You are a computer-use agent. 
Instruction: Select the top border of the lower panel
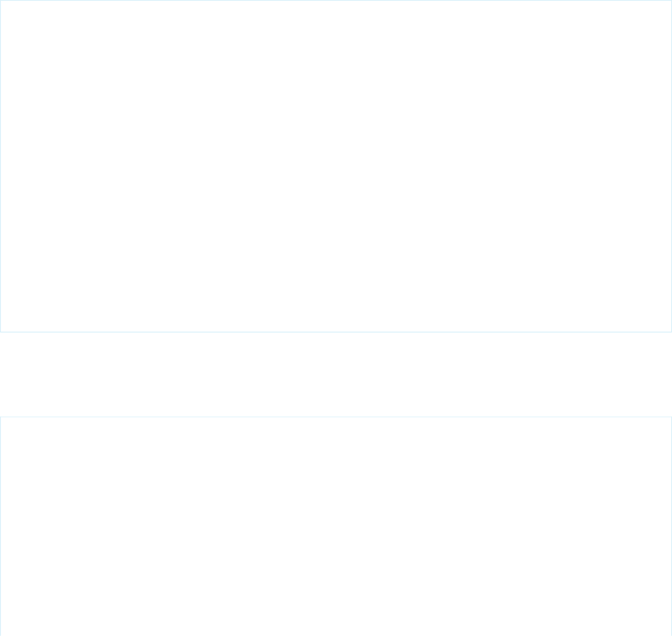coord(336,417)
